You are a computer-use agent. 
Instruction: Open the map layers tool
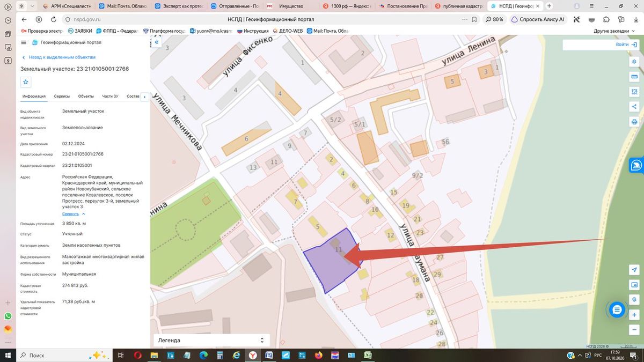[x=634, y=61]
